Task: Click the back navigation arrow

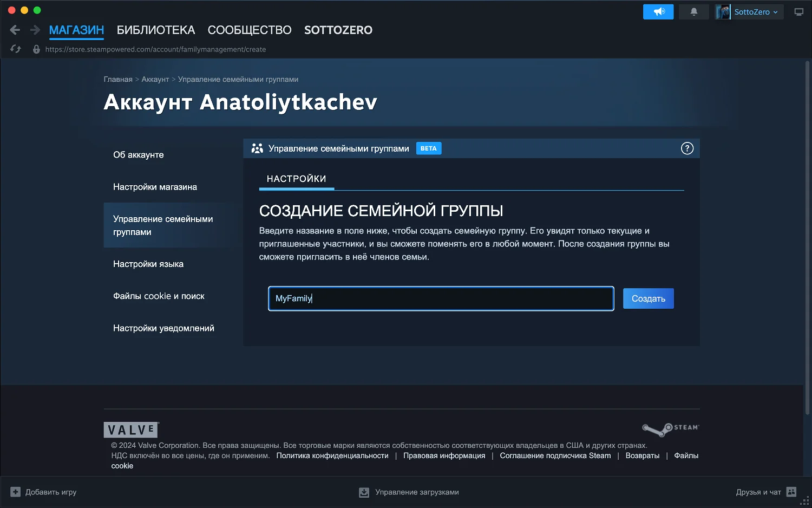Action: pos(15,30)
